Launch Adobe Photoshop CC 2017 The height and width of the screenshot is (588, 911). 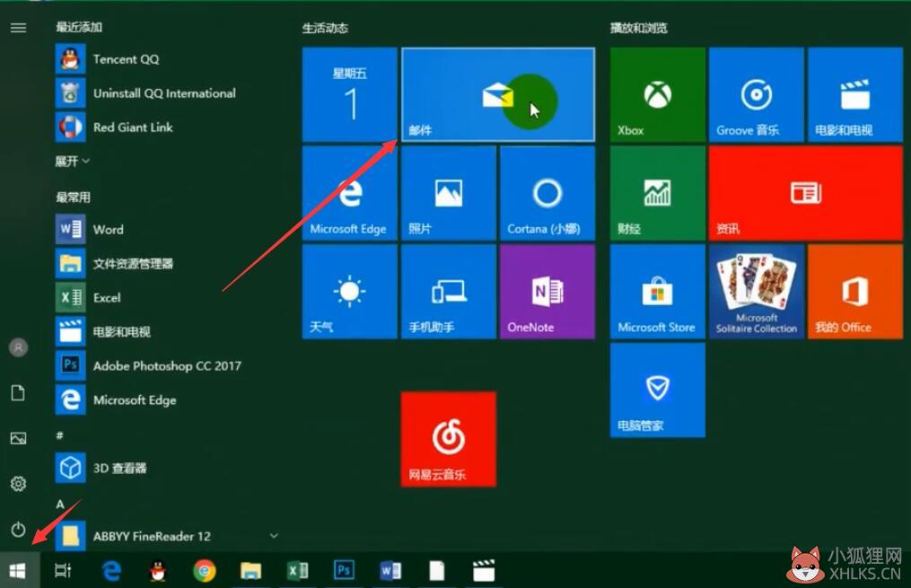coord(165,365)
